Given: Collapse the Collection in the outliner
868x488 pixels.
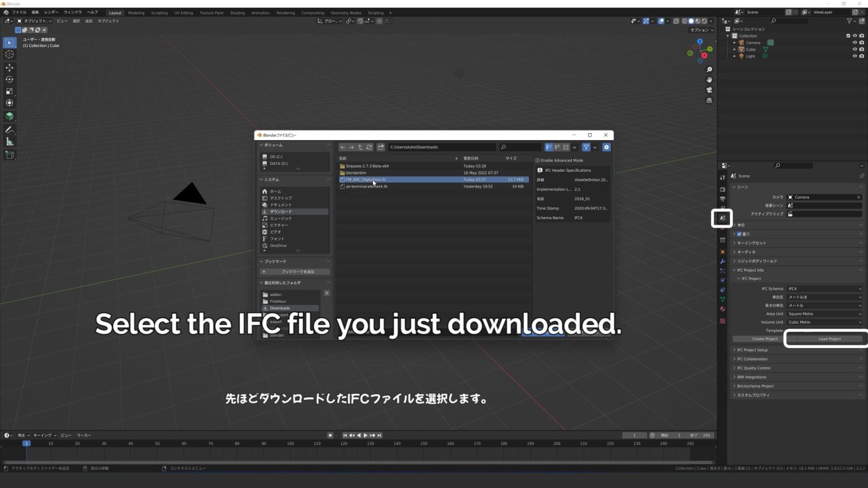Looking at the screenshot, I should click(729, 36).
